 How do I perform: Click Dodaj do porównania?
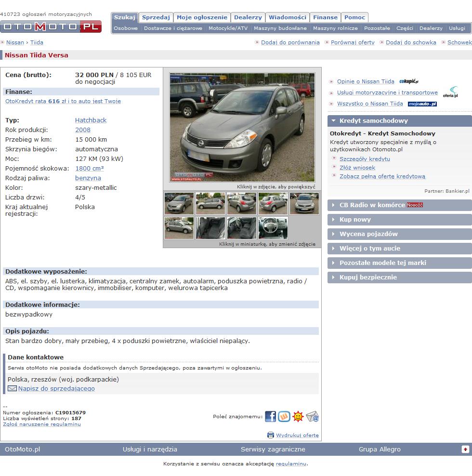pyautogui.click(x=290, y=42)
